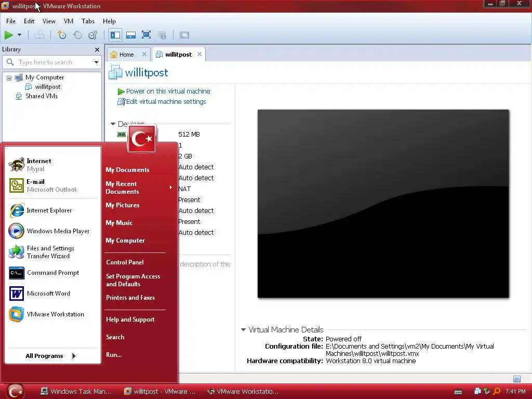The image size is (532, 399).
Task: Click the Unity mode toolbar icon
Action: pyautogui.click(x=162, y=35)
